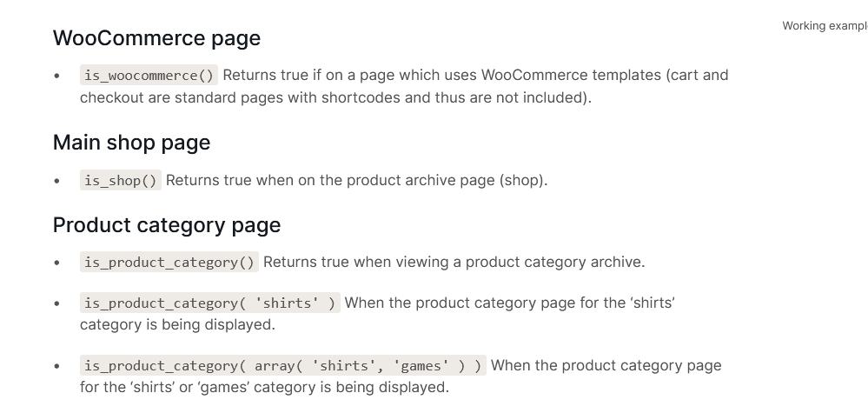The width and height of the screenshot is (868, 413).
Task: Click the is_woocommerce() code snippet
Action: 149,76
